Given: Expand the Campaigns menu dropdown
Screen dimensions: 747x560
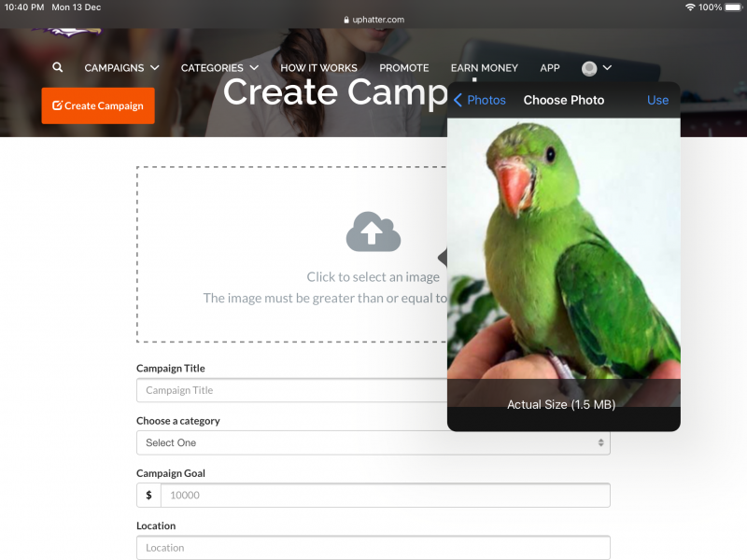Looking at the screenshot, I should [x=121, y=67].
